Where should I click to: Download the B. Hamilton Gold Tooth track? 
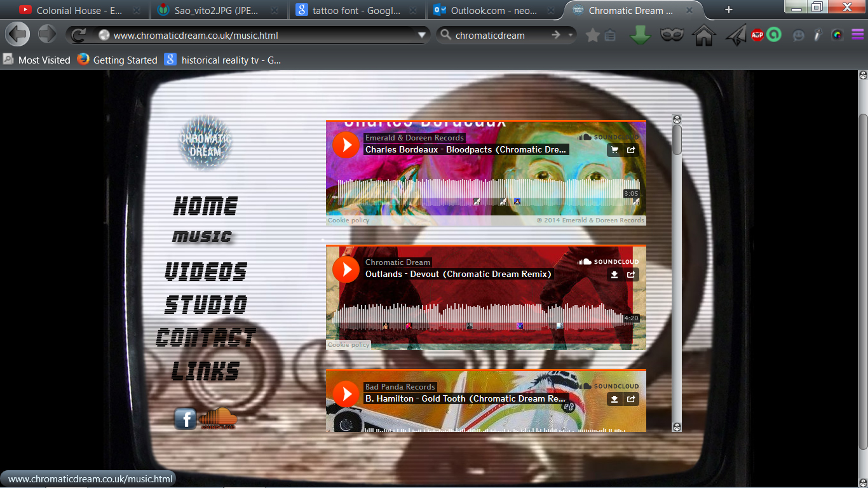click(x=614, y=399)
